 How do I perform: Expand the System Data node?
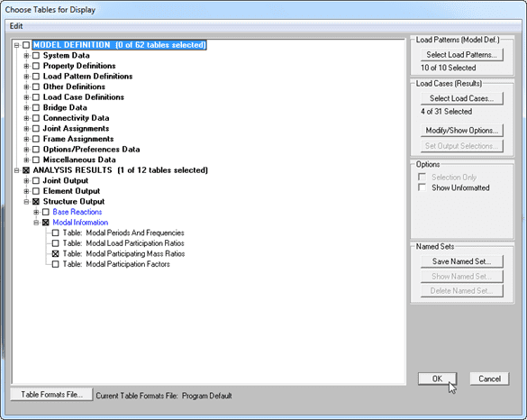(x=26, y=56)
